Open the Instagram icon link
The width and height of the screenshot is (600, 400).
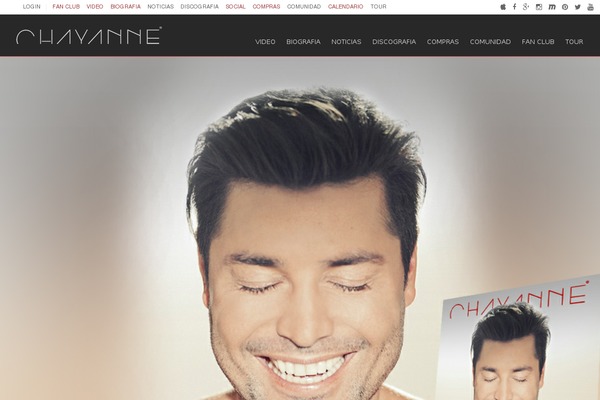[x=539, y=7]
